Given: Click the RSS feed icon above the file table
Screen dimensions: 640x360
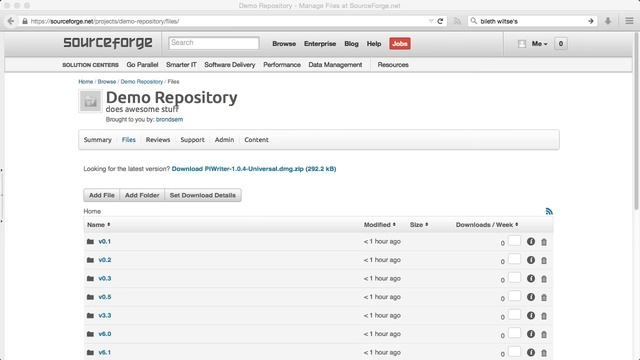Looking at the screenshot, I should point(549,211).
